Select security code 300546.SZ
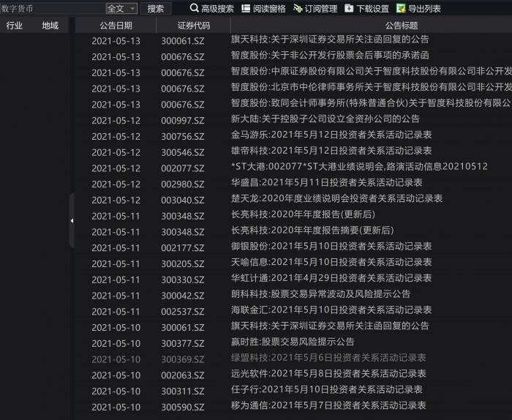 coord(183,152)
